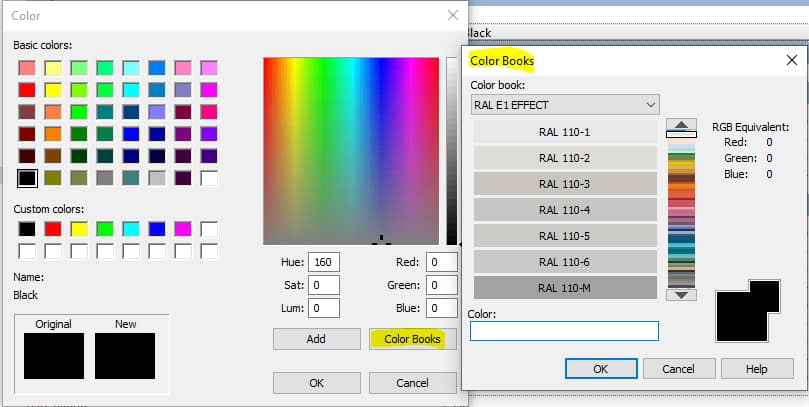809x407 pixels.
Task: Cancel the Color dialog
Action: (x=413, y=383)
